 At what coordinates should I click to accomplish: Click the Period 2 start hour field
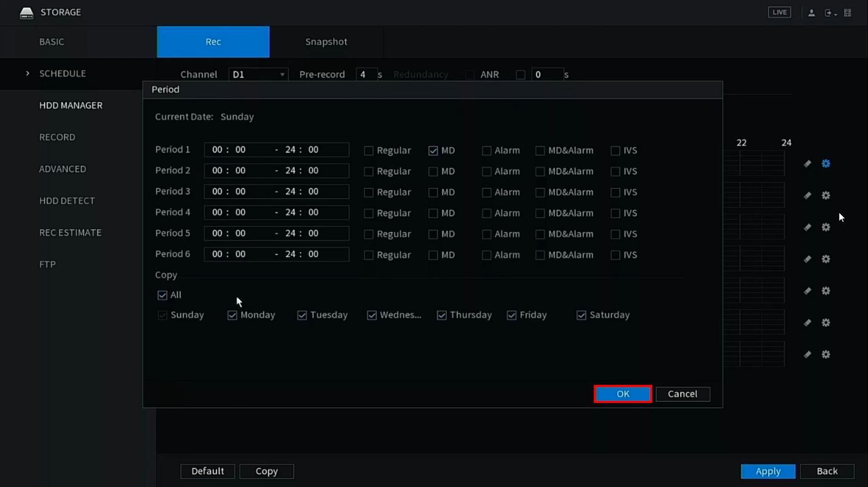[217, 171]
